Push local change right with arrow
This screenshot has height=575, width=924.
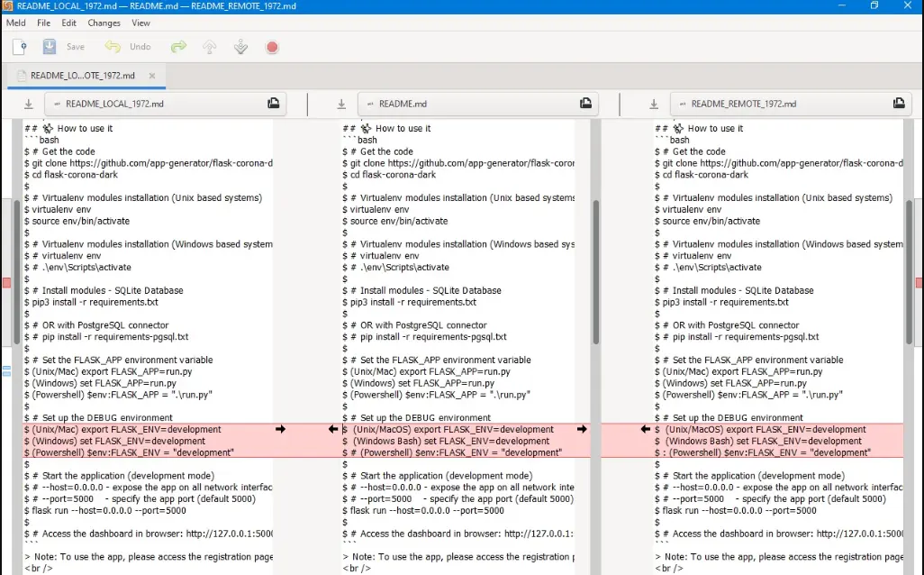(x=280, y=429)
